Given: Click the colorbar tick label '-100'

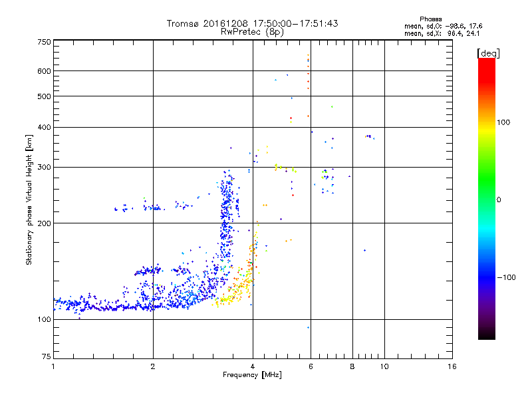Looking at the screenshot, I should pos(506,277).
